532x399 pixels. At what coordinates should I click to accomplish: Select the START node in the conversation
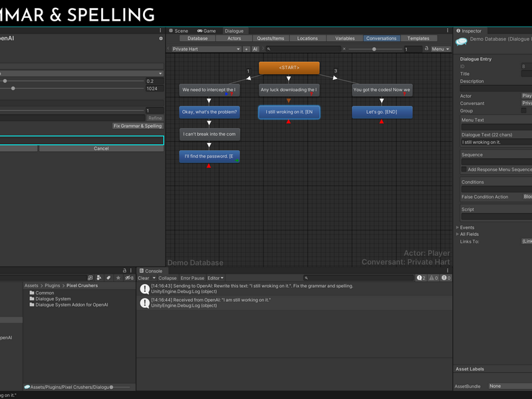[289, 68]
